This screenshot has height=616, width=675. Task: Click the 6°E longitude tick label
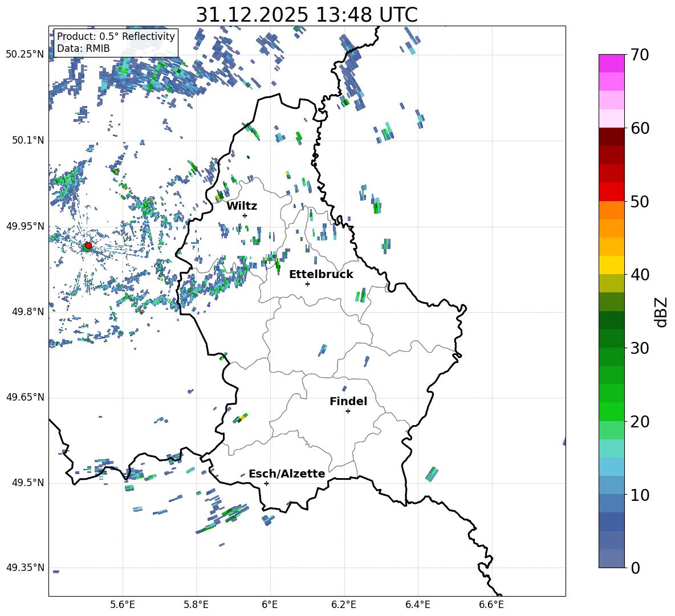point(270,605)
